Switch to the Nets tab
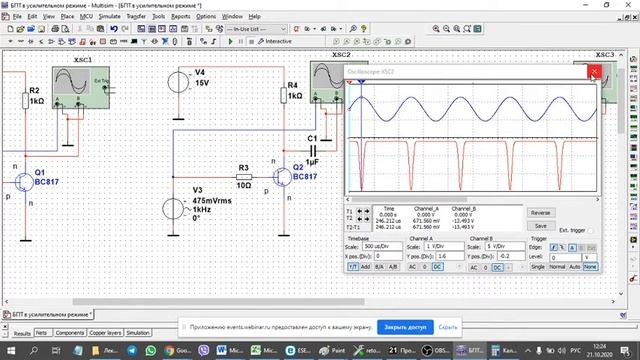 click(42, 333)
